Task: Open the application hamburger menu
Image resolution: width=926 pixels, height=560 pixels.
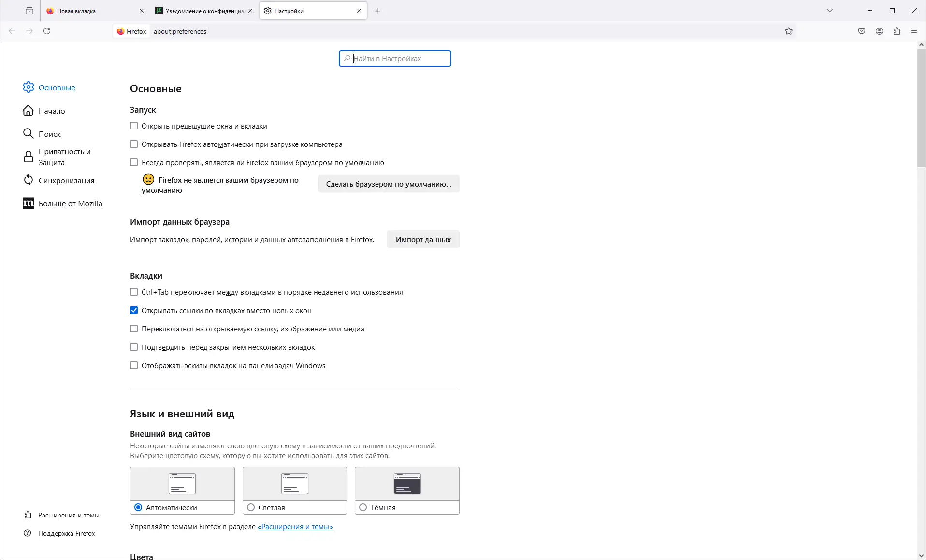Action: [914, 31]
